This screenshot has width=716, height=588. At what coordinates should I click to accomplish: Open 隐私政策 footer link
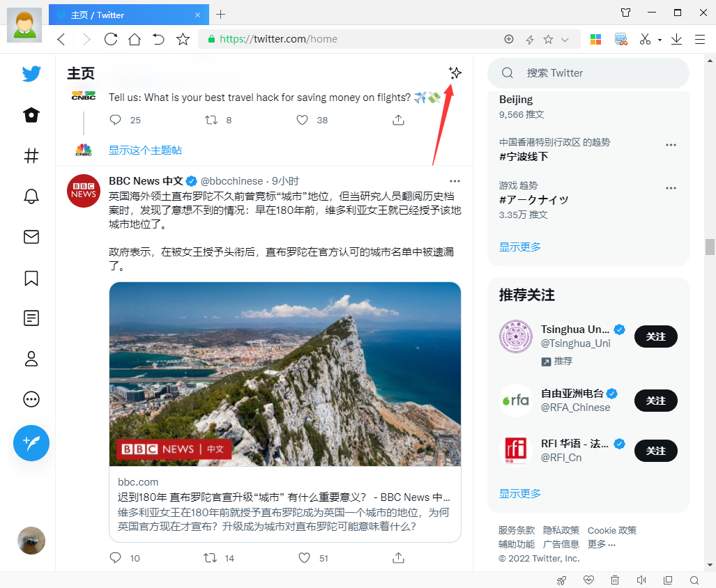pos(561,530)
